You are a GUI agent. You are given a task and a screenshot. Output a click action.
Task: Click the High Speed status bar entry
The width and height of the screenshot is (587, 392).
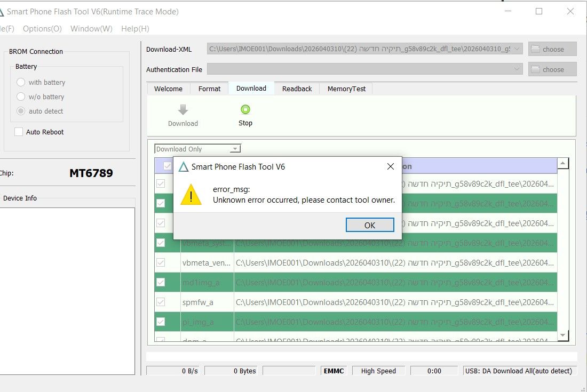pos(378,371)
